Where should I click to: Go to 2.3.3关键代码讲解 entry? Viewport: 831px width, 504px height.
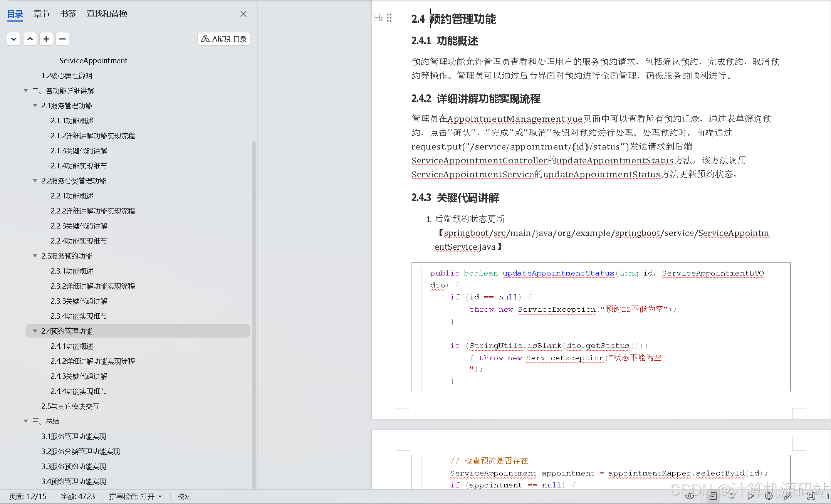(79, 301)
